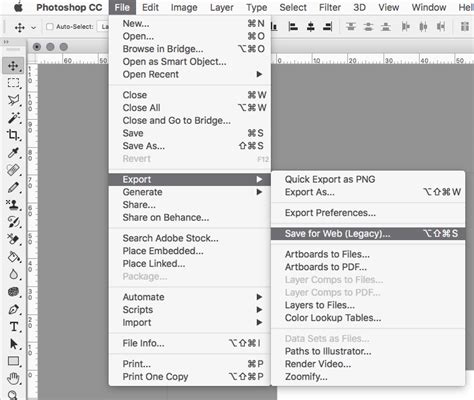The width and height of the screenshot is (474, 400).
Task: Select the Horizontal Type tool
Action: (x=14, y=327)
